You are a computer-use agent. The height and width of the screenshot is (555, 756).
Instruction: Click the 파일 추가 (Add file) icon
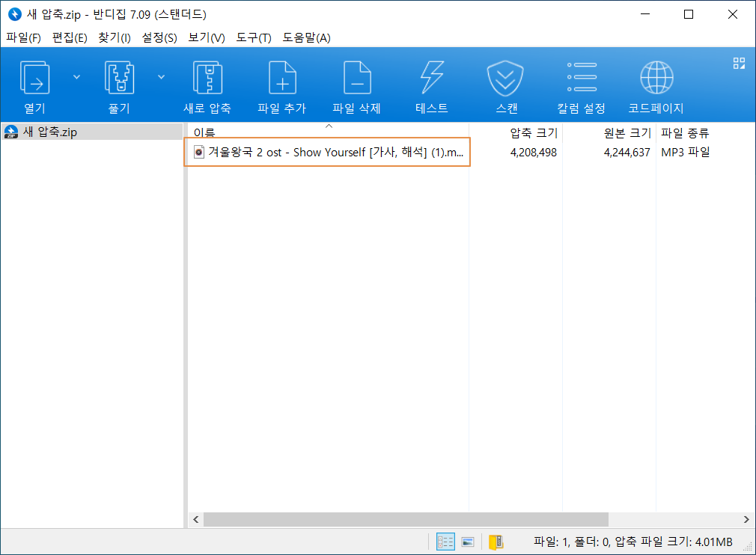point(282,77)
